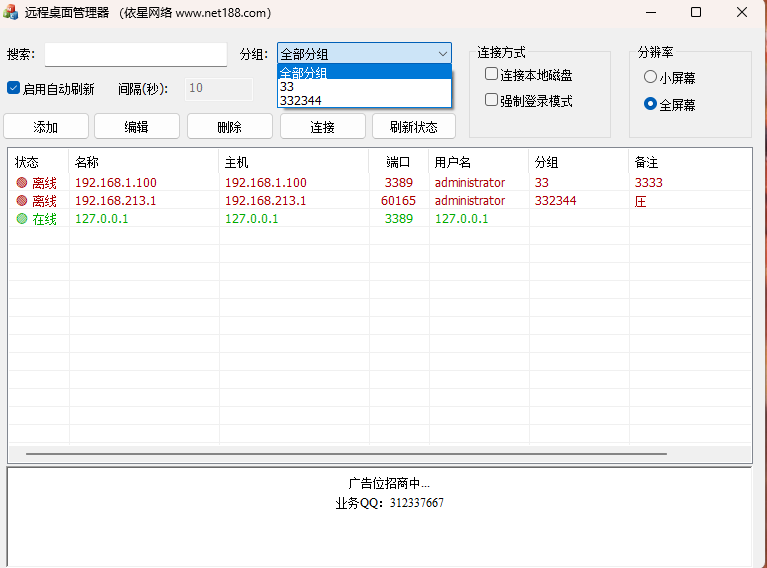Click the 搜索 text input field
Screen dimensions: 767x568
coord(136,55)
